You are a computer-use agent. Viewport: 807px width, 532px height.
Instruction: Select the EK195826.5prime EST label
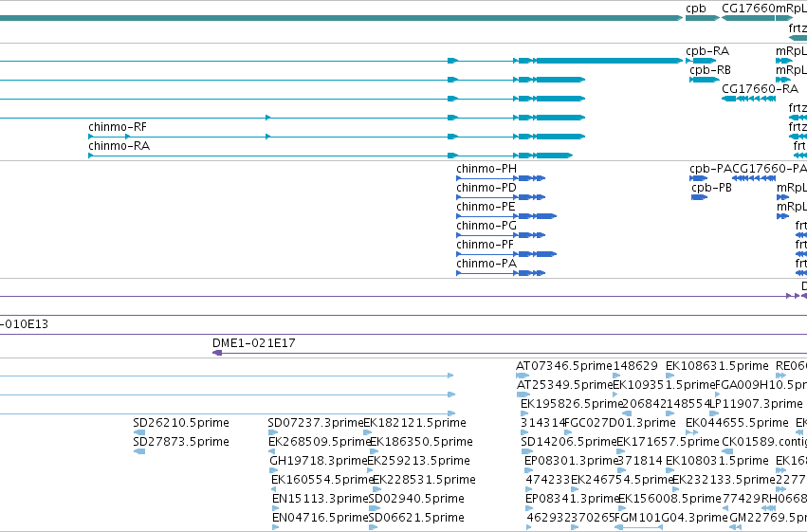click(572, 404)
